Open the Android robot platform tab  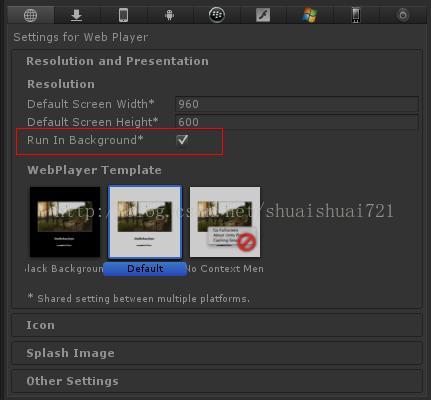coord(170,15)
